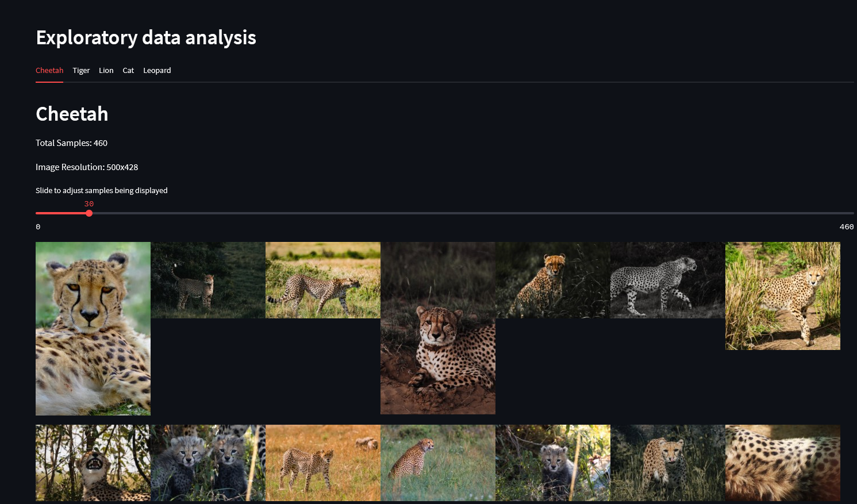The width and height of the screenshot is (857, 504).
Task: Select the cheetah sitting in dark grass
Action: 553,280
